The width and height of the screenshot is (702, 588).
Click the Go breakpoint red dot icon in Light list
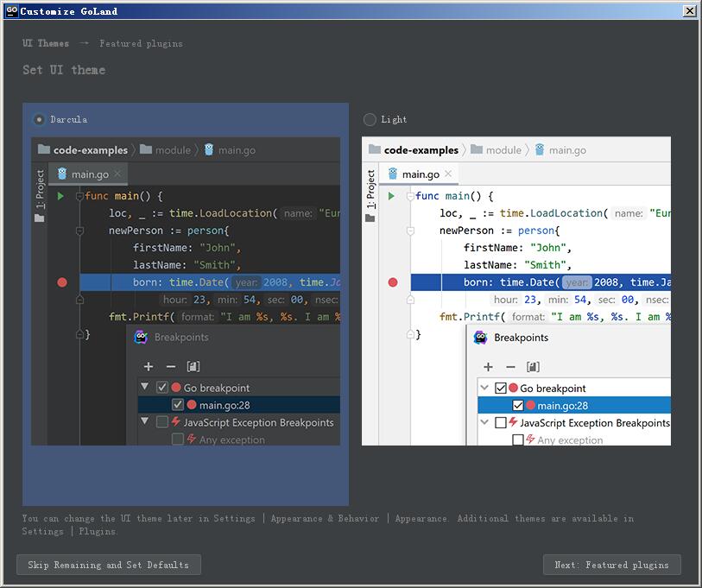point(514,388)
